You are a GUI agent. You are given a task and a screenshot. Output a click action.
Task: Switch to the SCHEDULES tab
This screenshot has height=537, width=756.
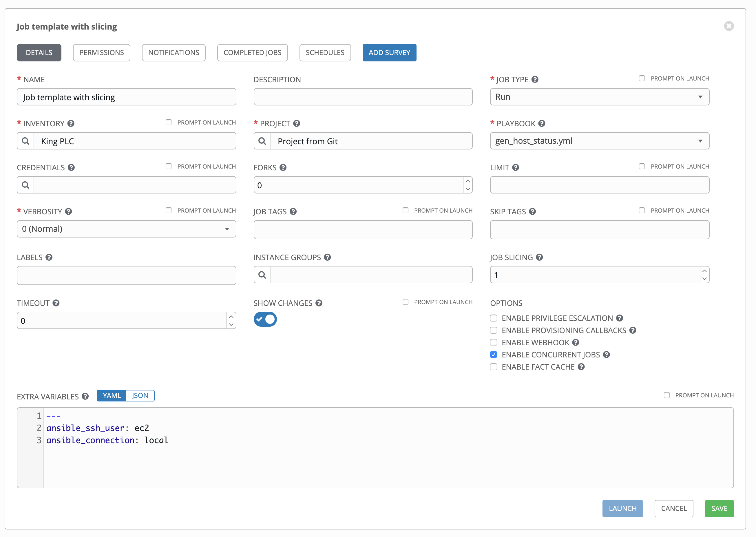tap(324, 52)
